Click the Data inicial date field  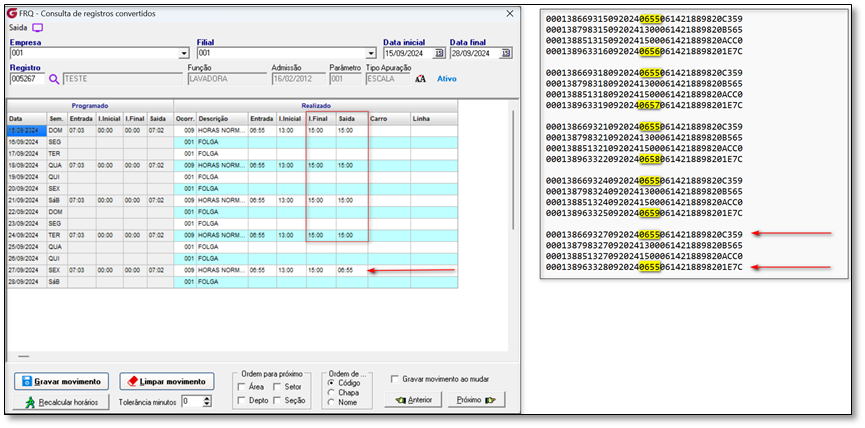[409, 54]
